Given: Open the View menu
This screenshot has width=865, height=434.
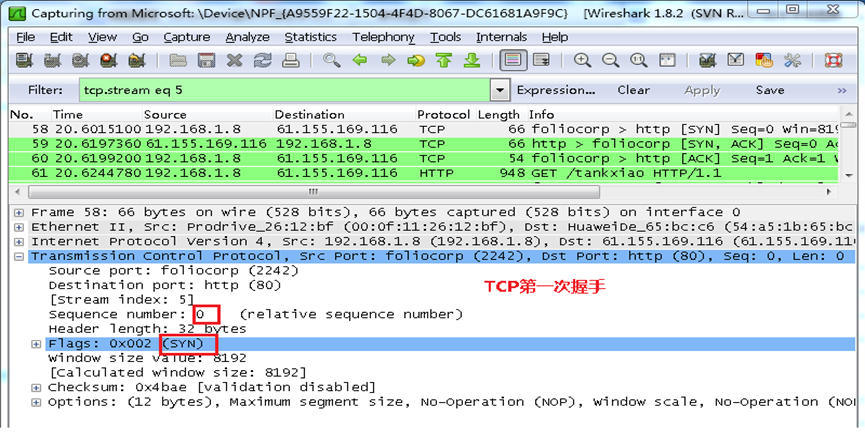Looking at the screenshot, I should [x=102, y=37].
